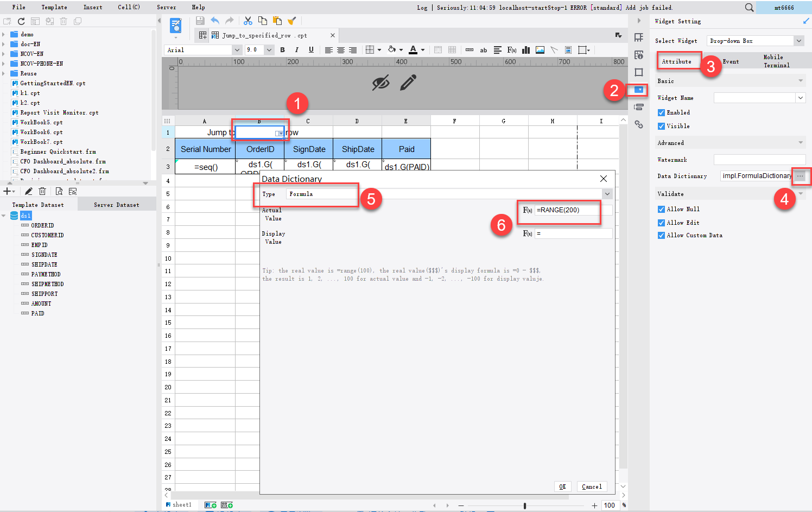Toggle the parameter pane hidden-eye icon

pyautogui.click(x=380, y=83)
